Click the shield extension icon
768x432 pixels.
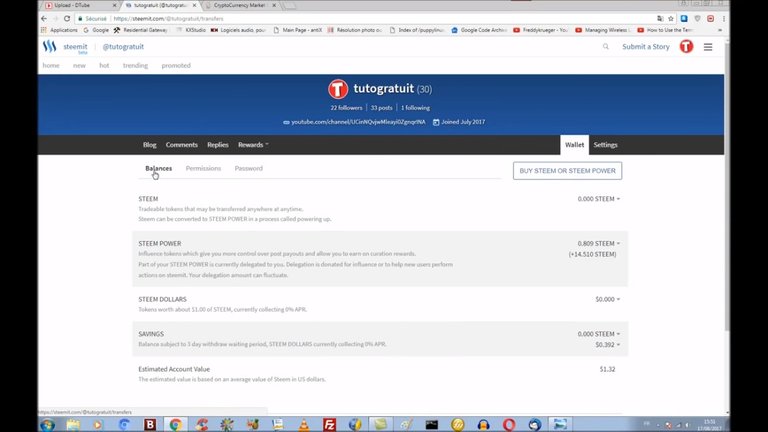point(697,19)
